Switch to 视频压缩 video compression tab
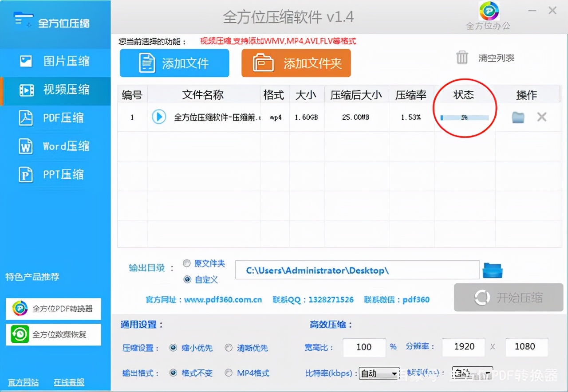Image resolution: width=568 pixels, height=392 pixels. point(55,90)
